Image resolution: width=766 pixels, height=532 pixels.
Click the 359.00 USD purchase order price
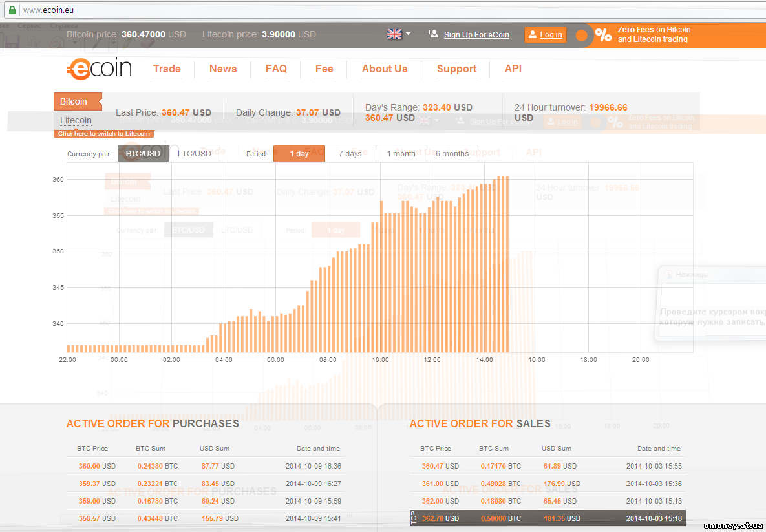[x=97, y=501]
